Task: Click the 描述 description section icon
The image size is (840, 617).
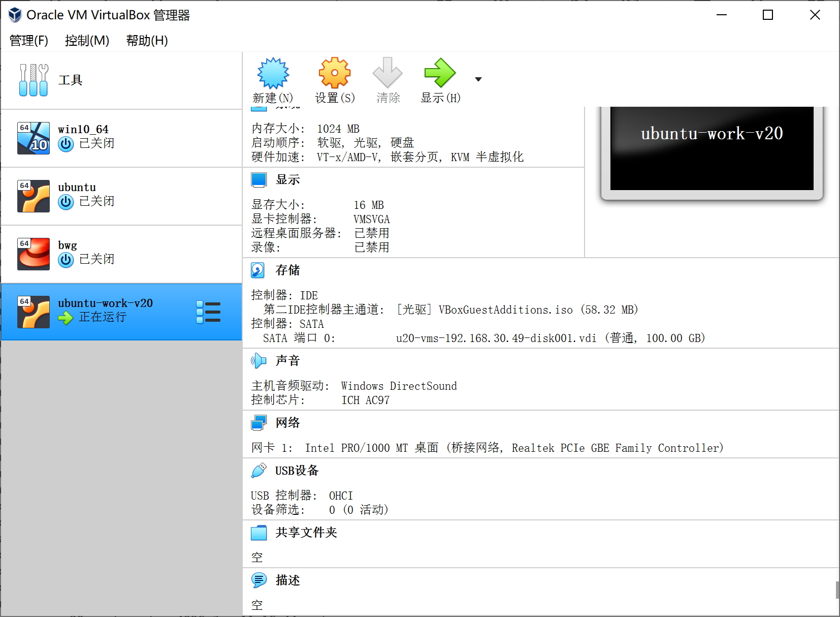Action: (x=259, y=580)
